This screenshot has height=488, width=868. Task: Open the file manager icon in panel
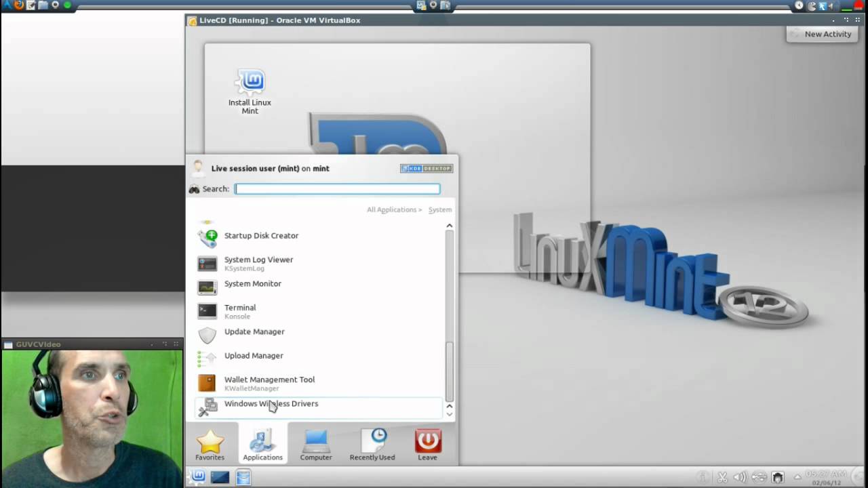[x=243, y=477]
